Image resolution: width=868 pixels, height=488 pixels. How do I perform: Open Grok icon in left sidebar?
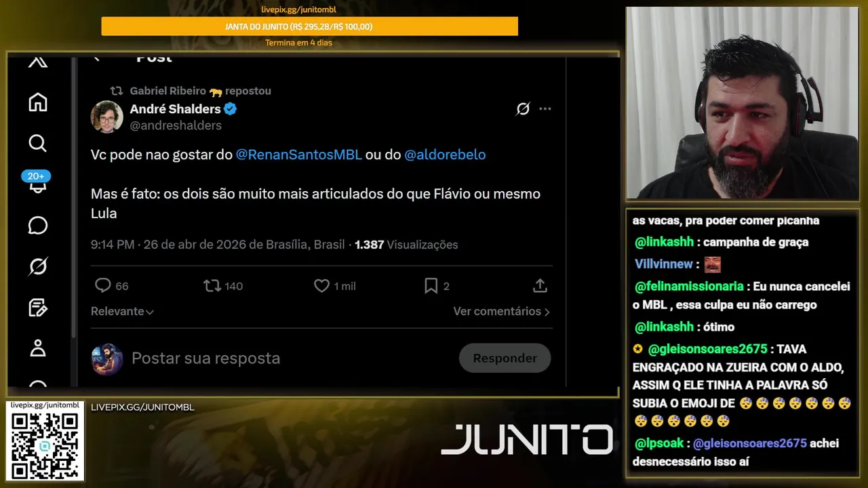click(38, 266)
